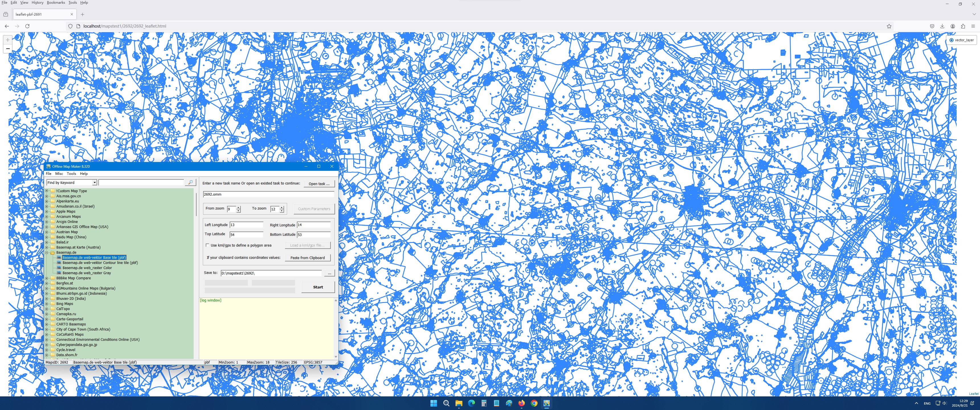The height and width of the screenshot is (410, 980).
Task: Increase the From zoom spinner value
Action: 238,207
